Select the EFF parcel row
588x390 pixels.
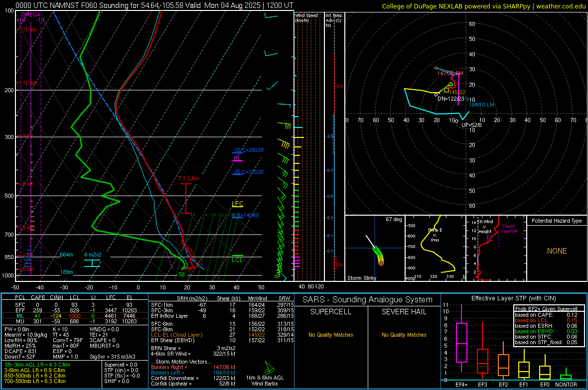tap(75, 310)
